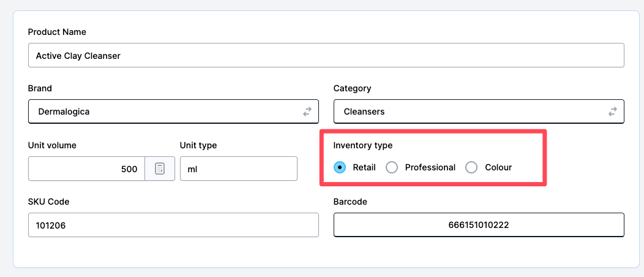Select the SKU Code field with 101206
Screen dimensions: 644x277
(173, 225)
